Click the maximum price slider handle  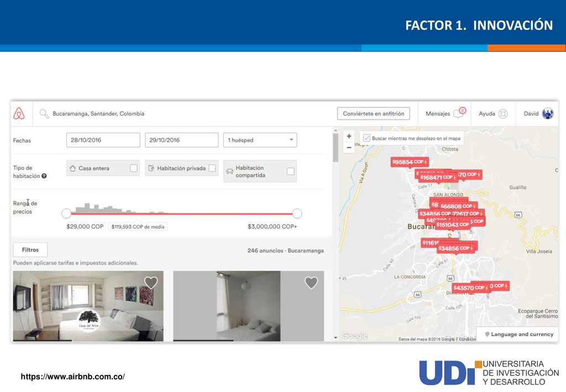(297, 213)
